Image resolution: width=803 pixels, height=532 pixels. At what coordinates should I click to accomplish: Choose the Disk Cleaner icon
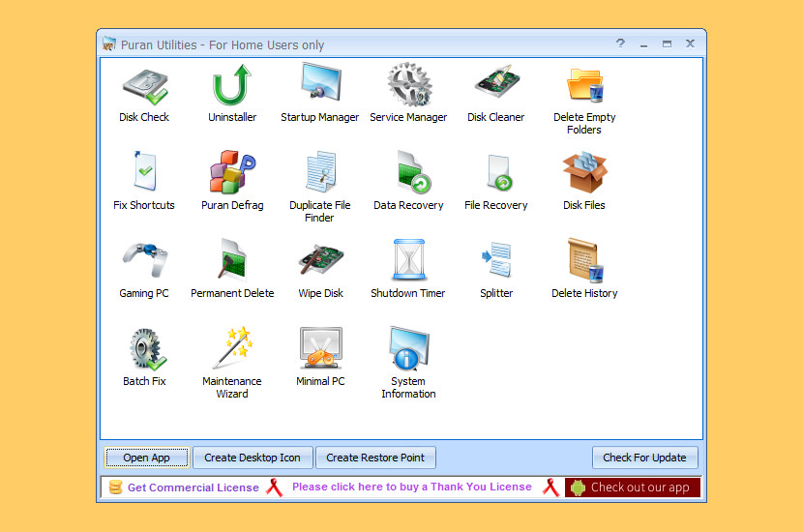(496, 81)
